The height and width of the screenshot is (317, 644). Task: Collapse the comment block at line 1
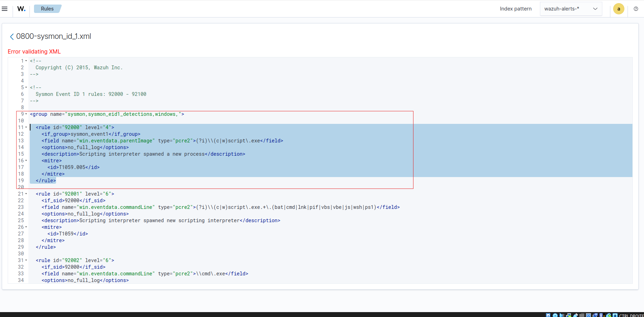(26, 61)
